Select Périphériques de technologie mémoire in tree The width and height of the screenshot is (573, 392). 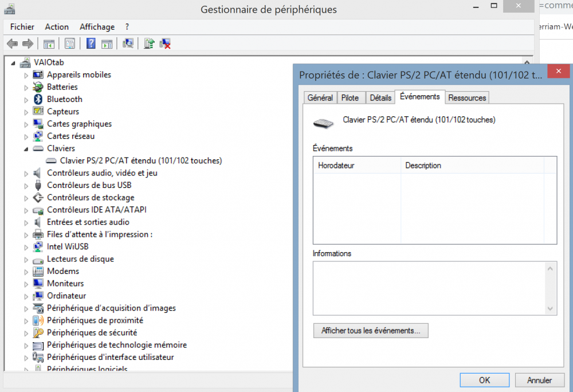(117, 345)
